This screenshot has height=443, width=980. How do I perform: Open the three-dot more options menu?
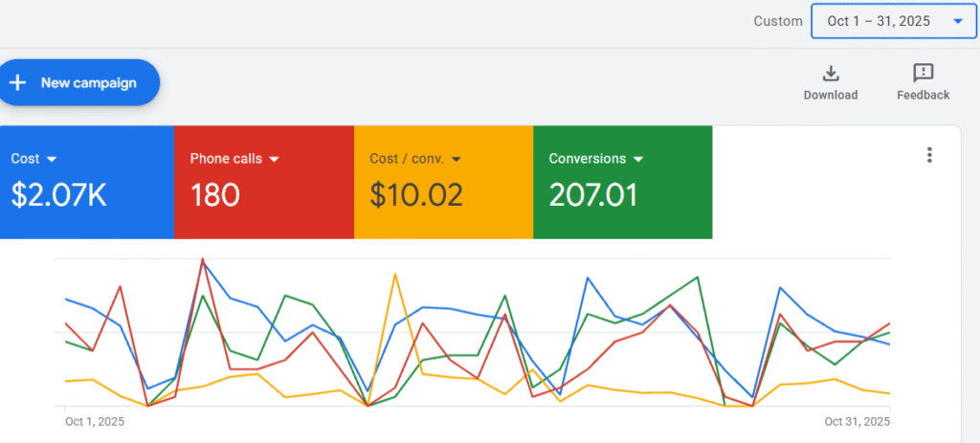pyautogui.click(x=929, y=156)
